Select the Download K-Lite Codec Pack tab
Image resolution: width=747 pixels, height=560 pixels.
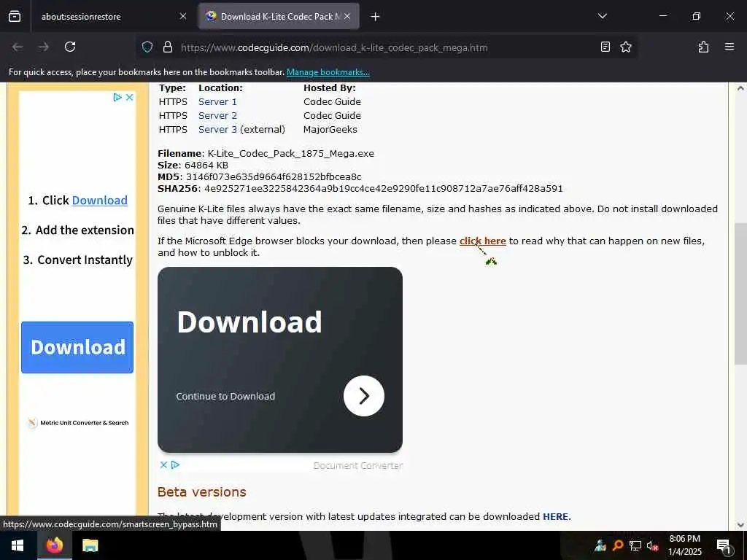point(279,16)
